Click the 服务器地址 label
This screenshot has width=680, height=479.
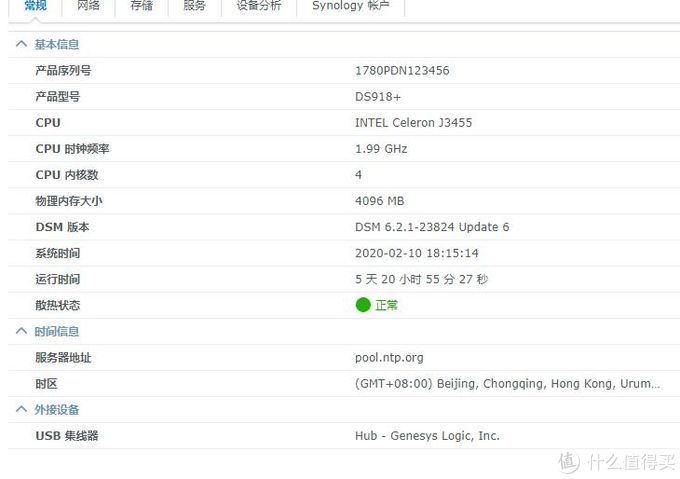coord(63,358)
